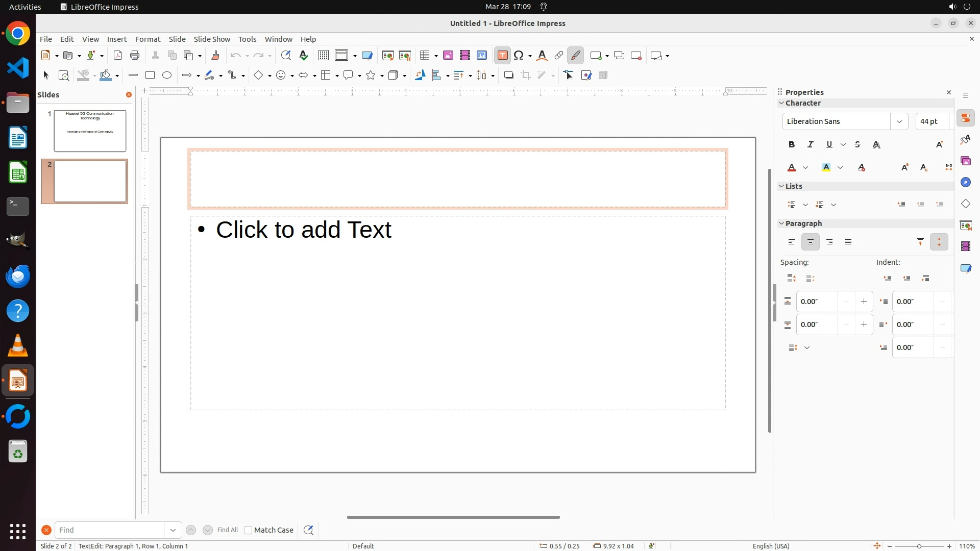This screenshot has width=980, height=551.
Task: Open the Format menu
Action: 148,39
